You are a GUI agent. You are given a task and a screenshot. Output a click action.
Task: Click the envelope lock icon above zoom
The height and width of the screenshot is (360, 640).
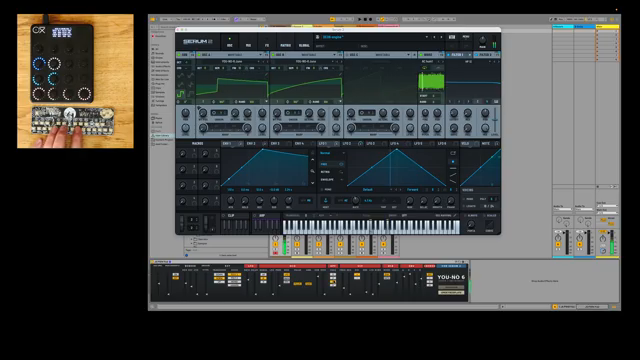[313, 153]
